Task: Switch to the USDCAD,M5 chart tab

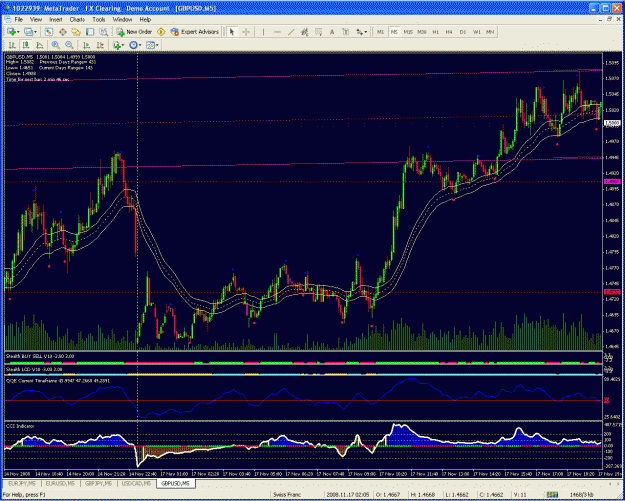Action: coord(136,483)
